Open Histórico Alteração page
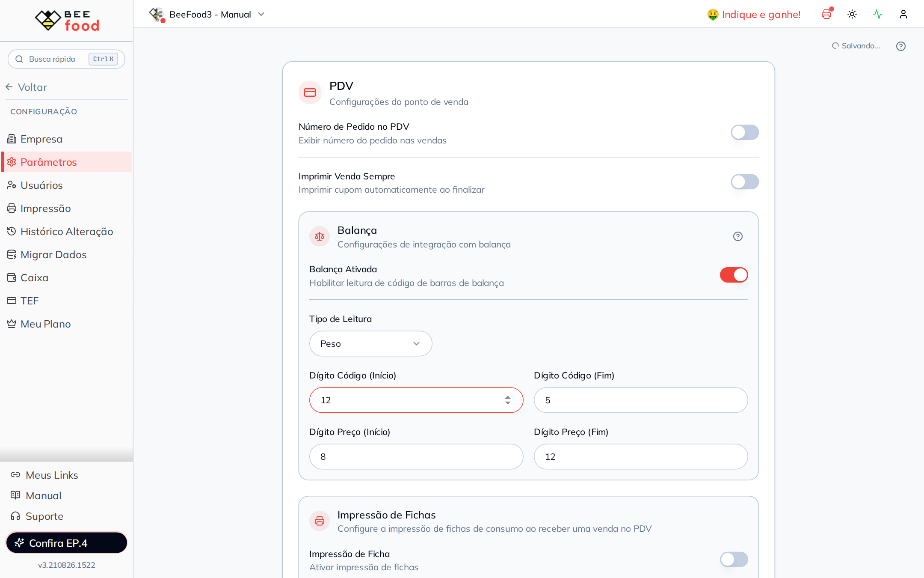The width and height of the screenshot is (924, 578). [67, 231]
